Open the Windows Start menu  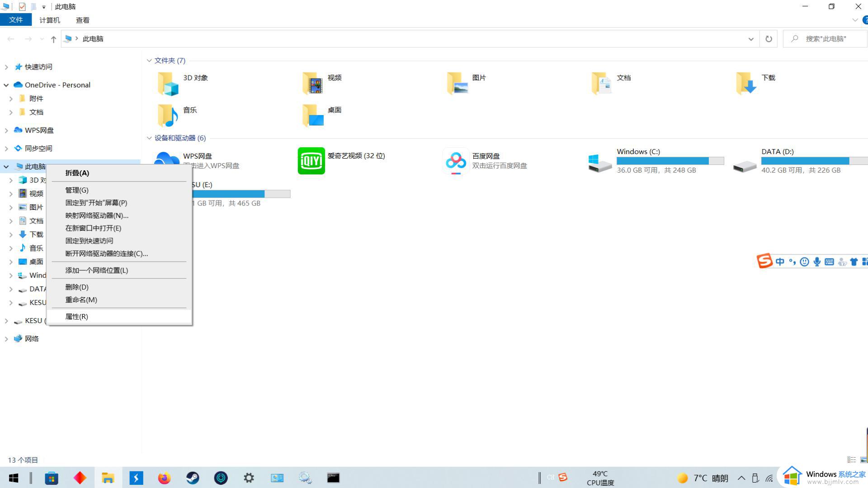point(14,478)
